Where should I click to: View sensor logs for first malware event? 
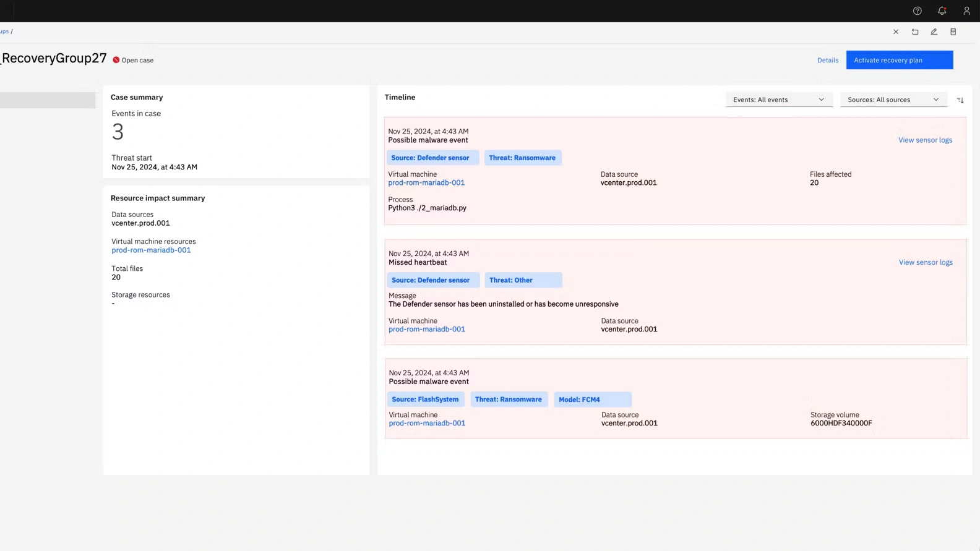click(x=925, y=140)
